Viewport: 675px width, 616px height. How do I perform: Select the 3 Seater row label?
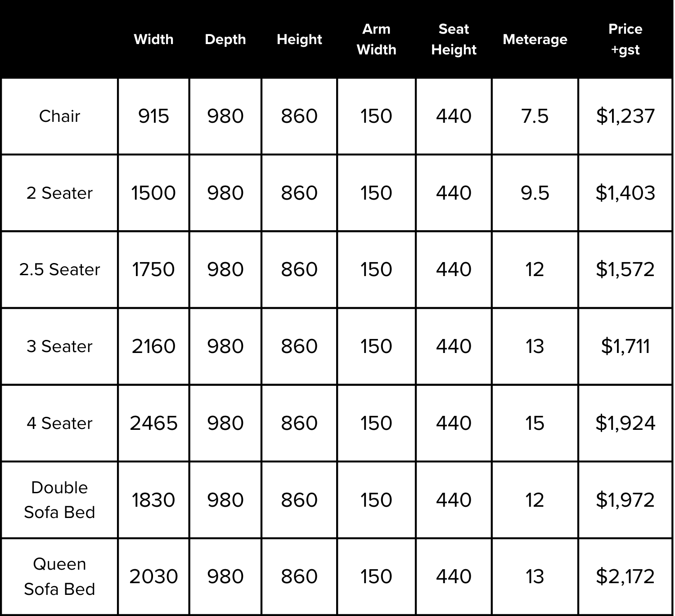(59, 347)
